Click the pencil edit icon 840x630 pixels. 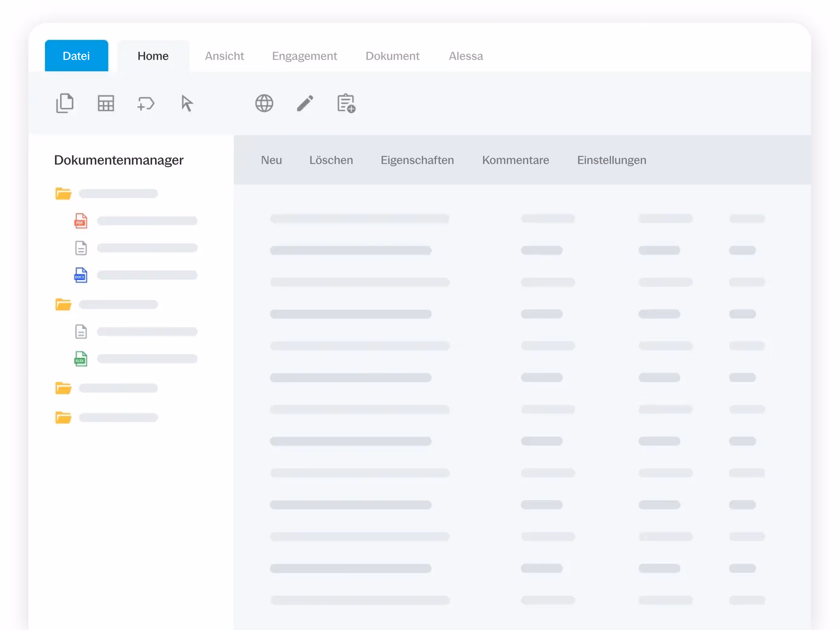(x=305, y=103)
